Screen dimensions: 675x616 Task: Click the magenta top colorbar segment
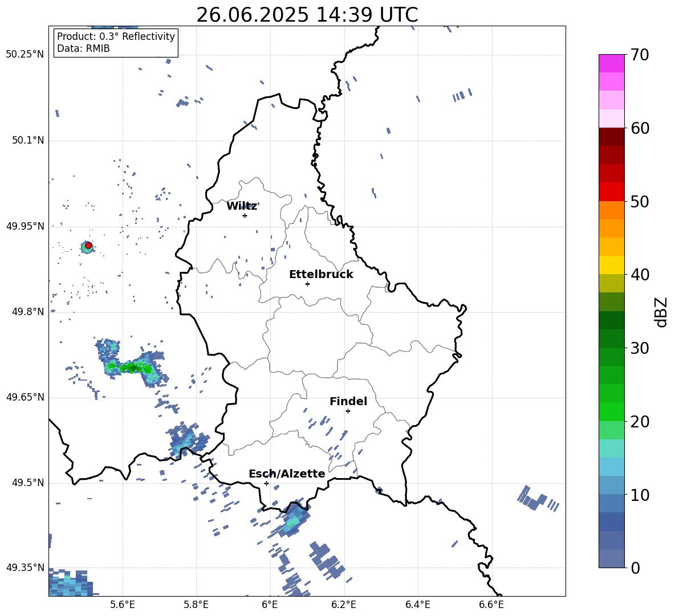[x=612, y=63]
